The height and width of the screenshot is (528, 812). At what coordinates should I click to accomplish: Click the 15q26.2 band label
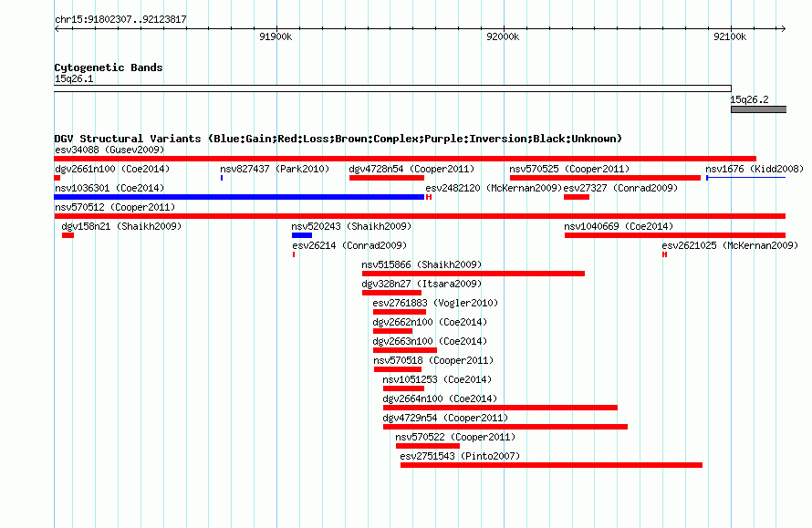pos(749,99)
